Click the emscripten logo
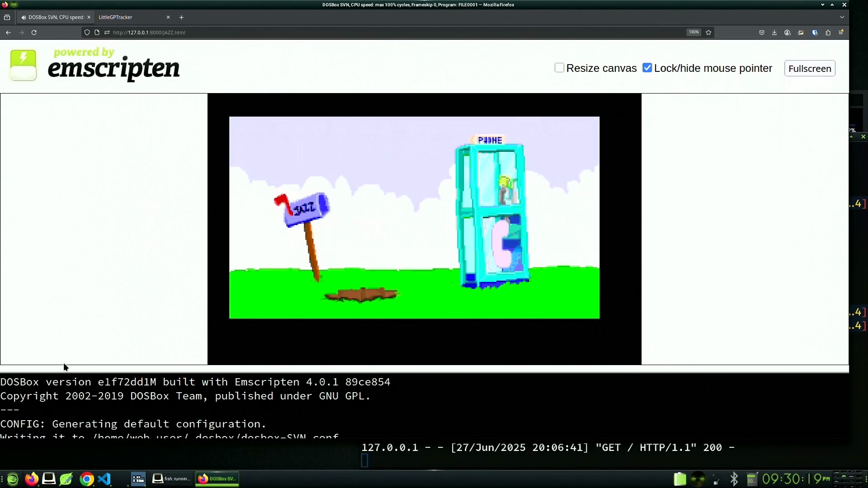868x488 pixels. (95, 65)
